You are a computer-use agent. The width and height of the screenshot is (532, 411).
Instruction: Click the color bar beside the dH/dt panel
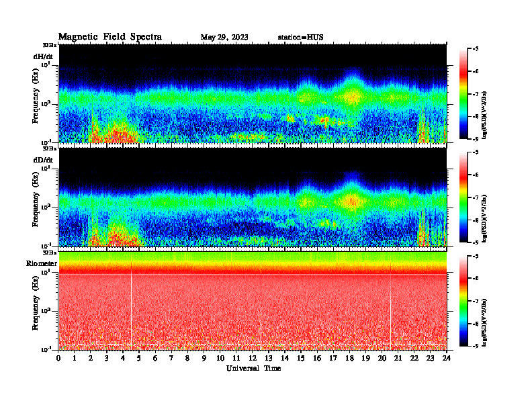463,94
